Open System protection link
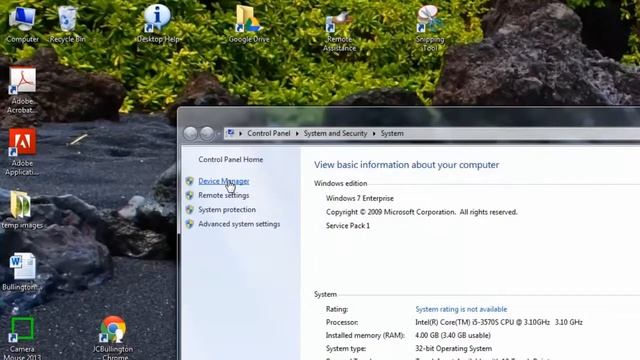Viewport: 640px width, 360px height. 227,210
